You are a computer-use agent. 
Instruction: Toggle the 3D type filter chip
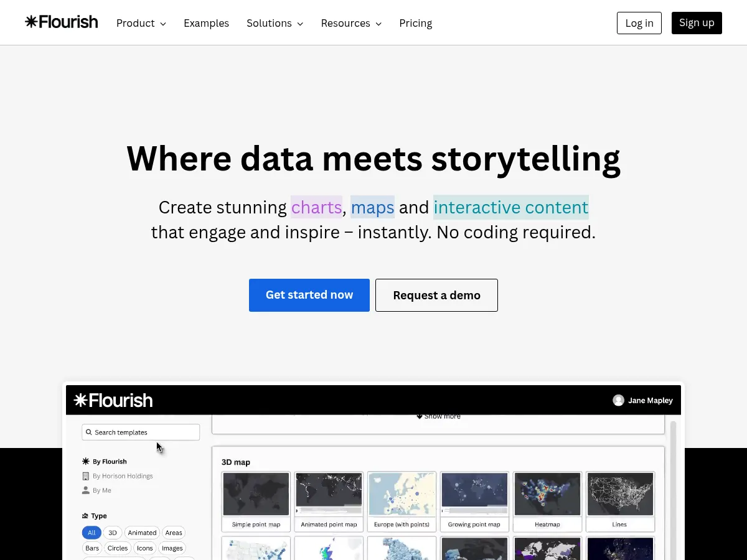pyautogui.click(x=112, y=533)
